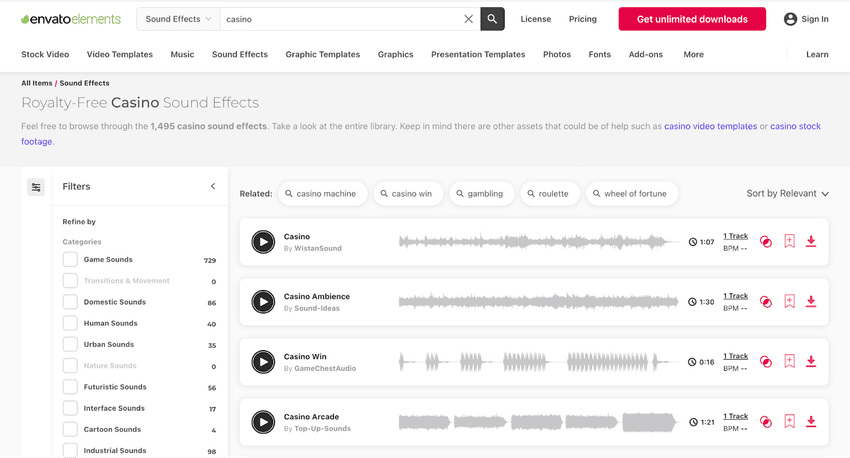
Task: Open the Pricing link
Action: coord(583,19)
